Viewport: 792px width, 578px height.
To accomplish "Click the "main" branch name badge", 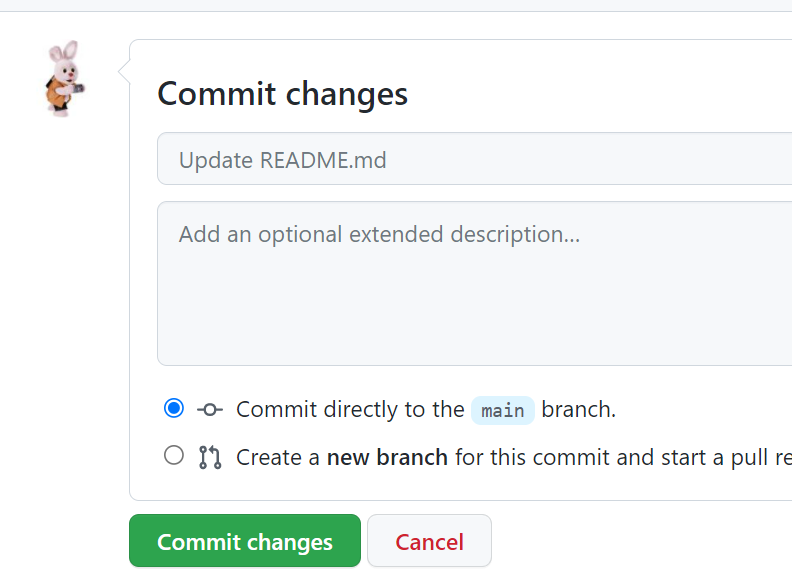I will (x=502, y=410).
